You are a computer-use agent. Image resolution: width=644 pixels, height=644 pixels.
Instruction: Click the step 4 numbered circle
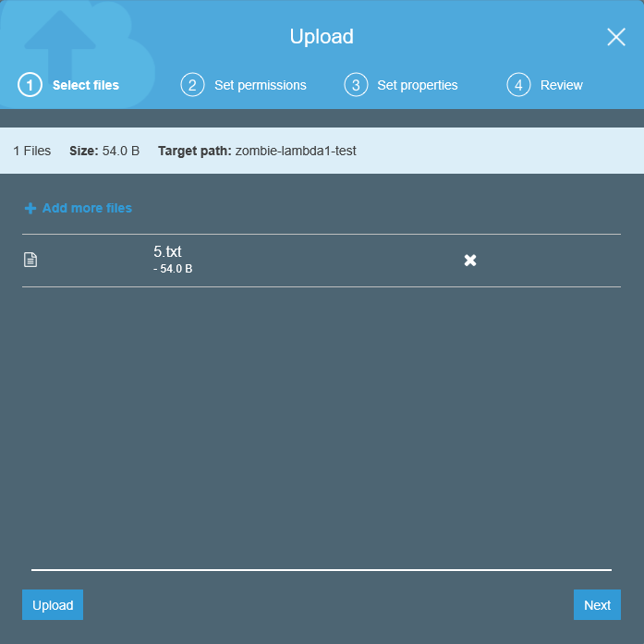point(518,85)
